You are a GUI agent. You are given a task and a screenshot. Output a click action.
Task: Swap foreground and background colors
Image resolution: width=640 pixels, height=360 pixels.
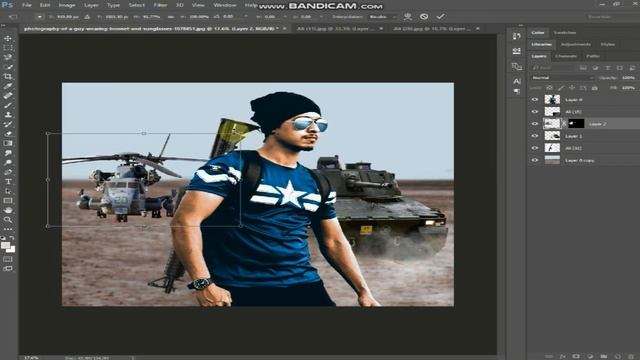click(x=12, y=238)
